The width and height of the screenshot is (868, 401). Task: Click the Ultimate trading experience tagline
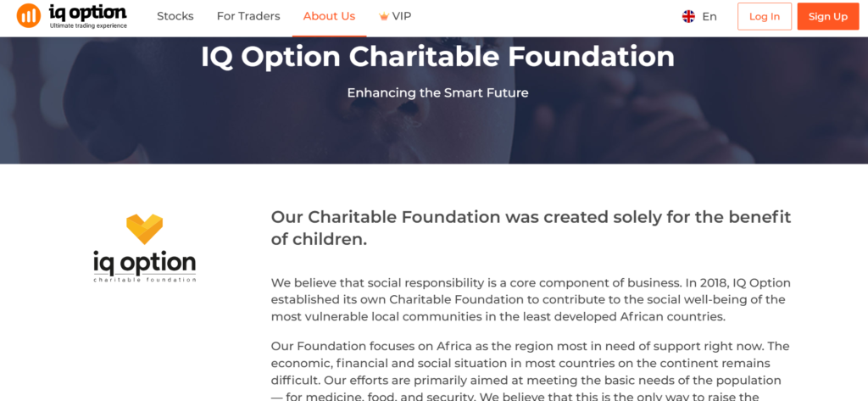click(x=88, y=25)
